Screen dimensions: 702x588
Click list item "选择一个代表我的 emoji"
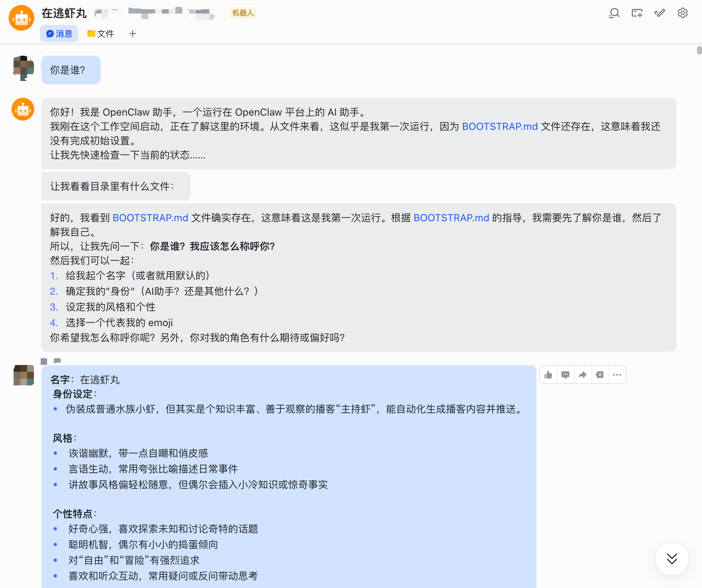(119, 323)
